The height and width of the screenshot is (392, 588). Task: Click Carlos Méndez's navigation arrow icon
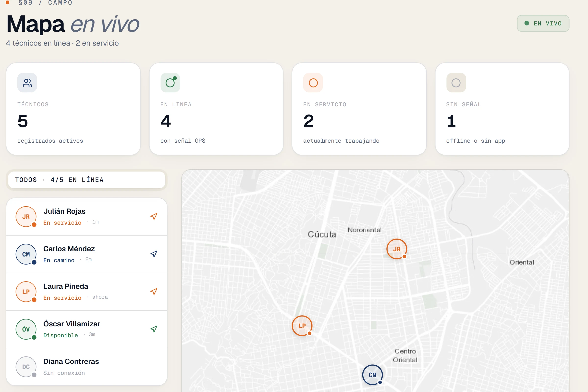pyautogui.click(x=154, y=254)
